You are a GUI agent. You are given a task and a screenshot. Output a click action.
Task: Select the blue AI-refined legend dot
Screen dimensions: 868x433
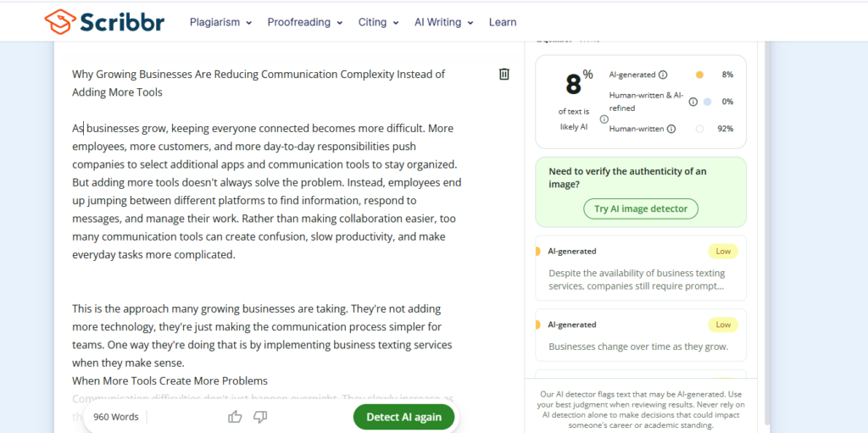point(708,102)
